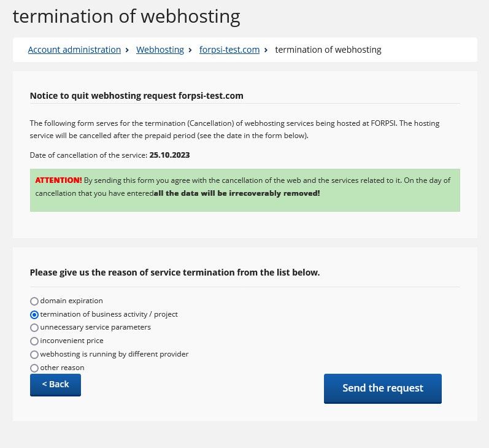Click the red ATTENTION! warning label
The image size is (489, 448).
click(59, 180)
